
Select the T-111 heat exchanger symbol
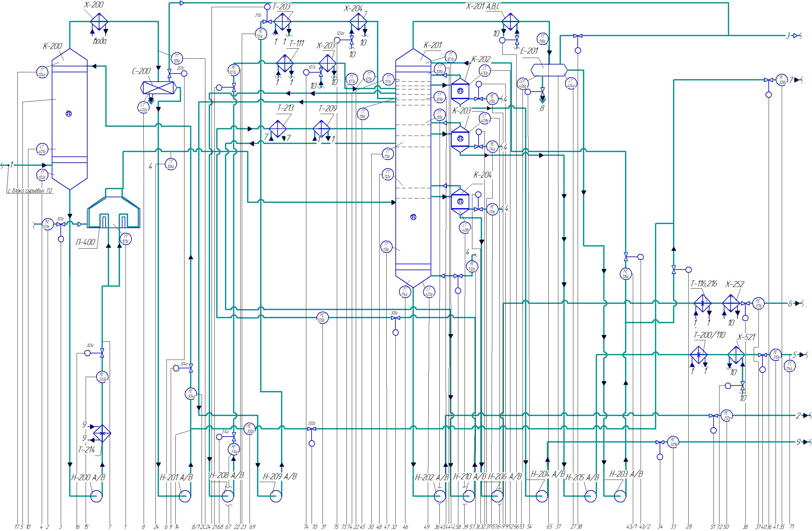pos(285,63)
